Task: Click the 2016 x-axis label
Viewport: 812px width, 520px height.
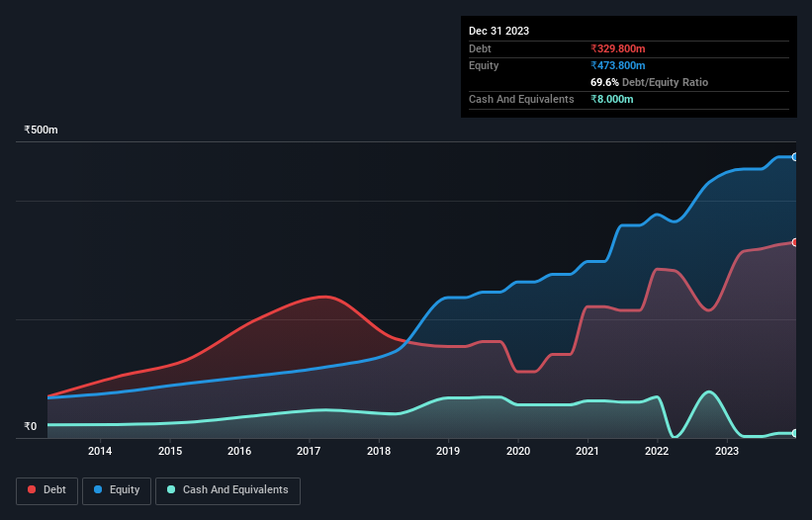Action: pos(239,451)
